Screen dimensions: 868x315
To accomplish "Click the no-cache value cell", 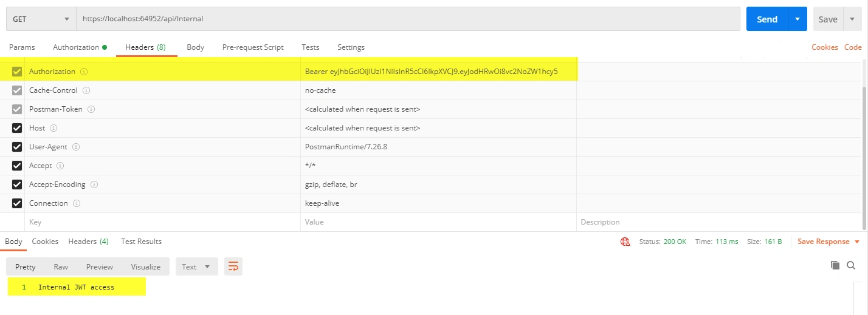I will (438, 90).
